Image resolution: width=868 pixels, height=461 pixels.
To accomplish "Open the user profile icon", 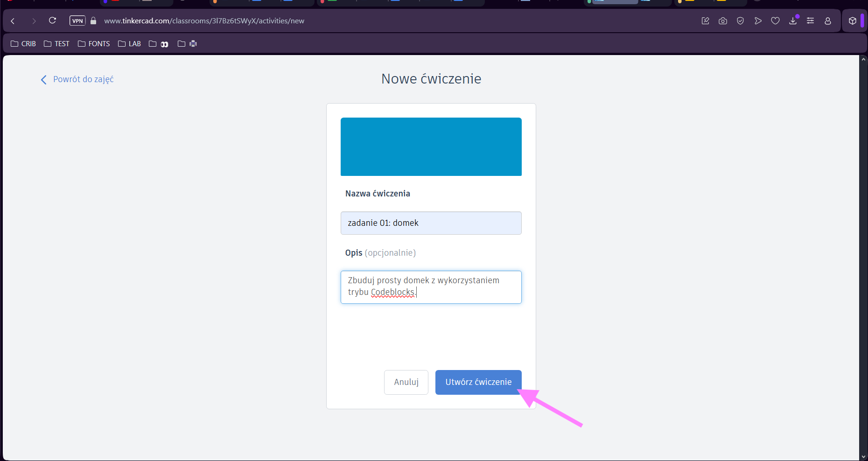I will click(x=828, y=21).
